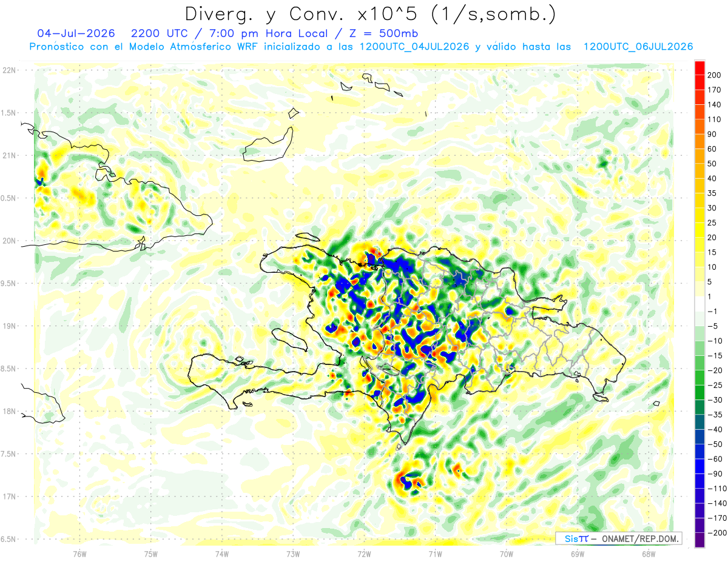Click the '90' color scale value
Viewport: 728px width, 562px height.
(713, 134)
